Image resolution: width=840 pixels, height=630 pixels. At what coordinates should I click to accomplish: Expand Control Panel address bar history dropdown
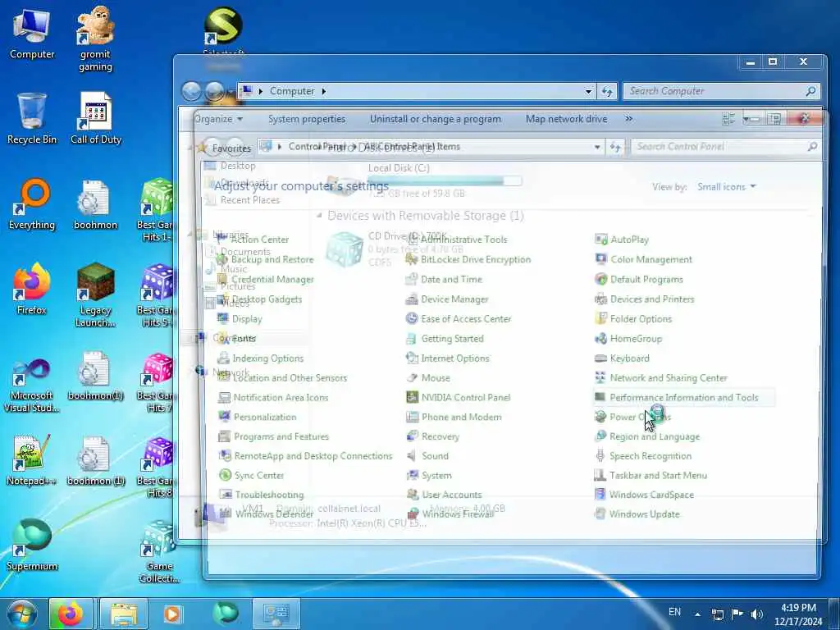(x=597, y=147)
